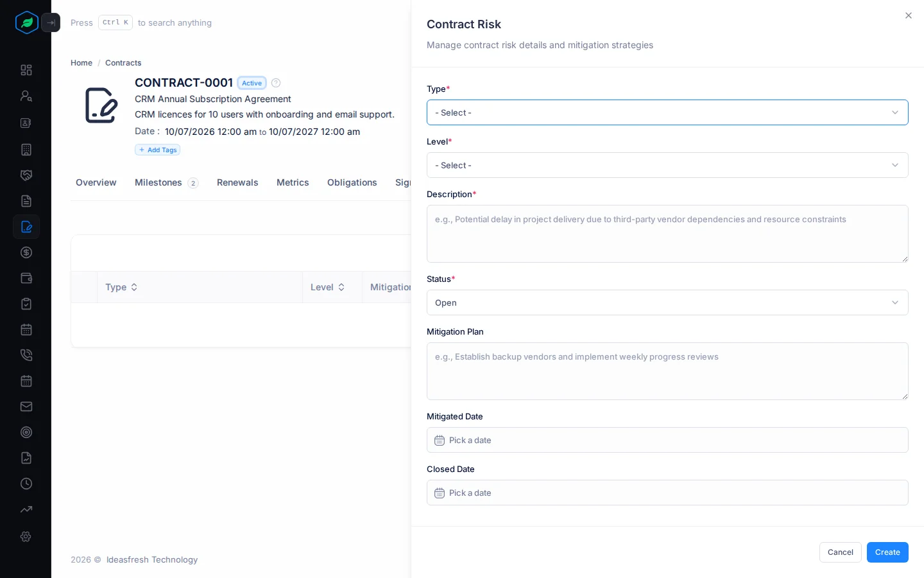Image resolution: width=924 pixels, height=578 pixels.
Task: Open the handshake icon in sidebar
Action: point(26,175)
